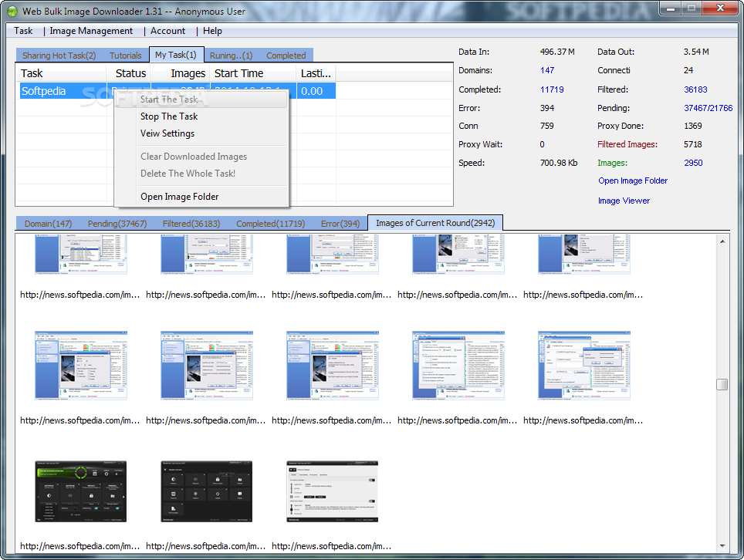Click the Open Image Folder link
The height and width of the screenshot is (560, 744).
tap(633, 180)
